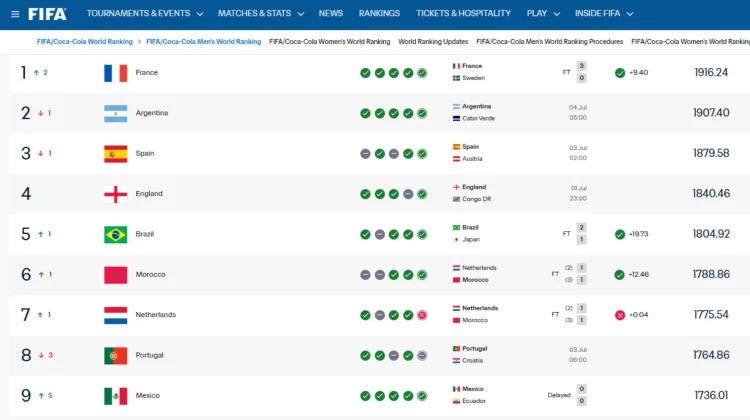This screenshot has width=750, height=420.
Task: Click France's first green form checkmark
Action: coord(365,73)
